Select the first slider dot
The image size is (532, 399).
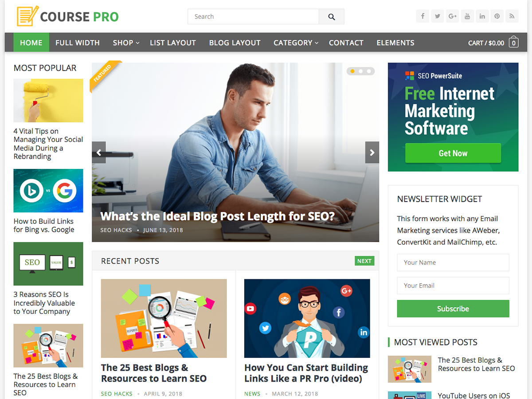click(352, 71)
